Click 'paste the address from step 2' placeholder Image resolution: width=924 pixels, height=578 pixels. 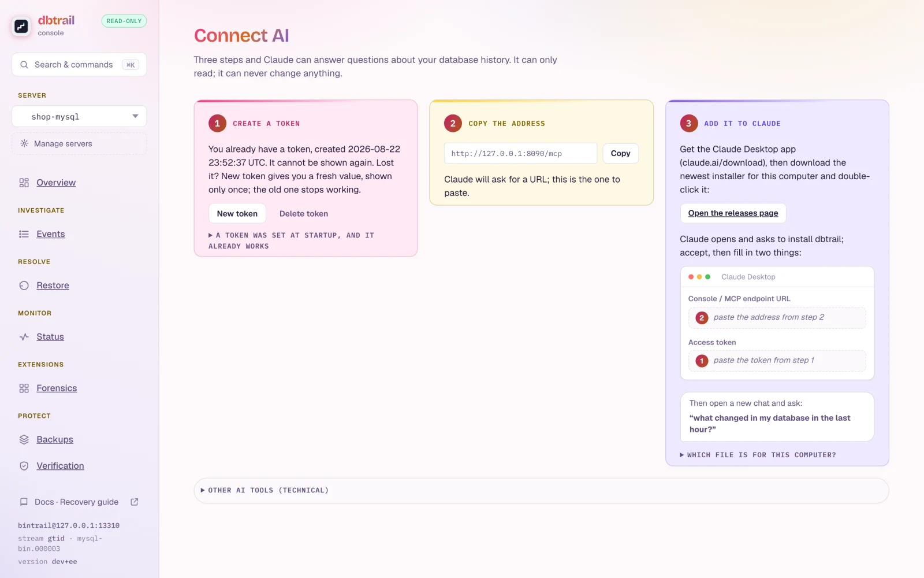[x=777, y=317]
